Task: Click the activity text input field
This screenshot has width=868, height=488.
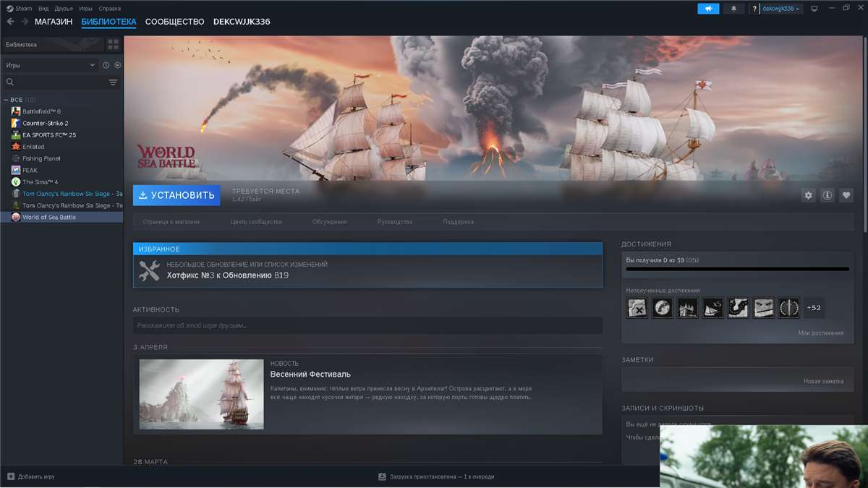Action: (367, 325)
